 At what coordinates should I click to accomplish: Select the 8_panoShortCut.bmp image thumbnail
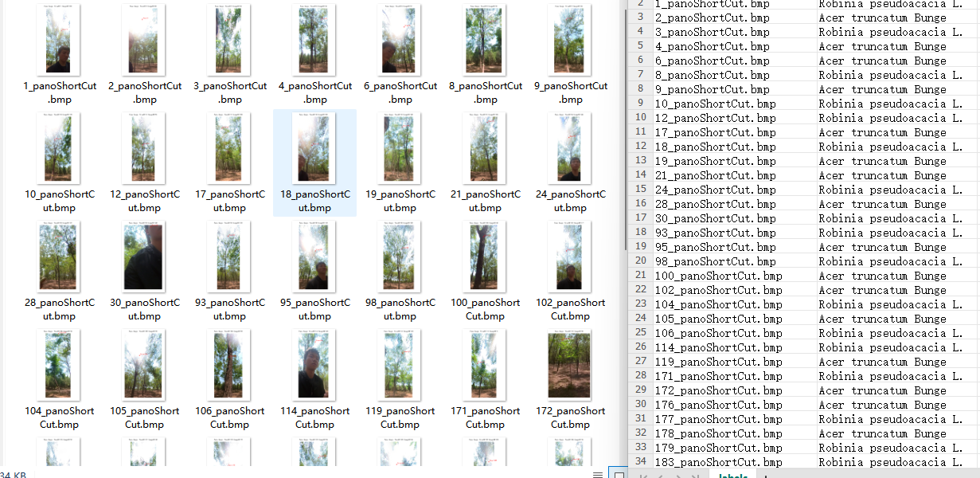(485, 39)
